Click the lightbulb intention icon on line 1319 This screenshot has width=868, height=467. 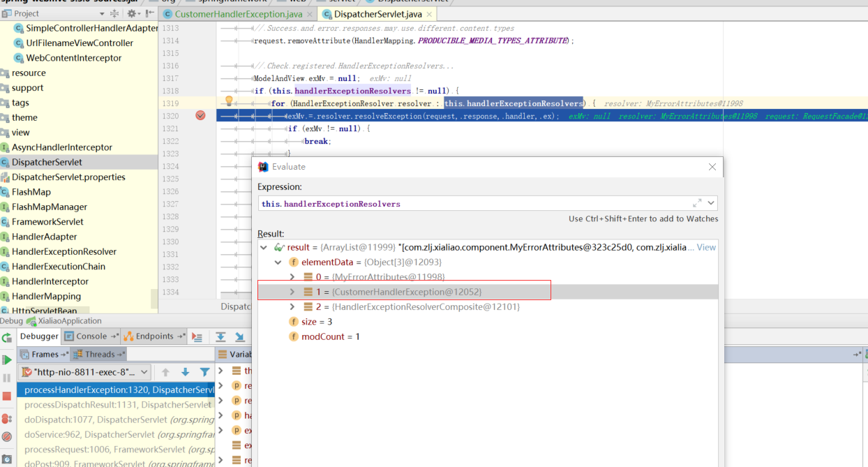pos(228,102)
